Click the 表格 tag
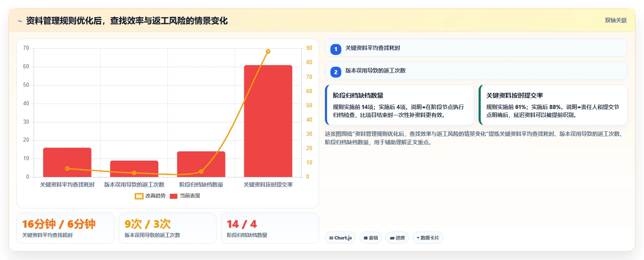The image size is (644, 260). pos(371,238)
